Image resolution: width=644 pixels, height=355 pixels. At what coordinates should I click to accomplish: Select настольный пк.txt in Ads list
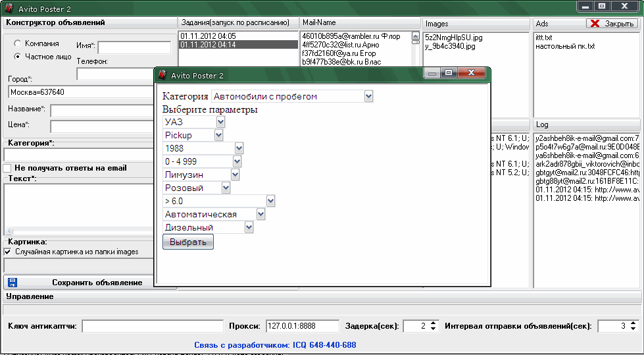click(565, 46)
